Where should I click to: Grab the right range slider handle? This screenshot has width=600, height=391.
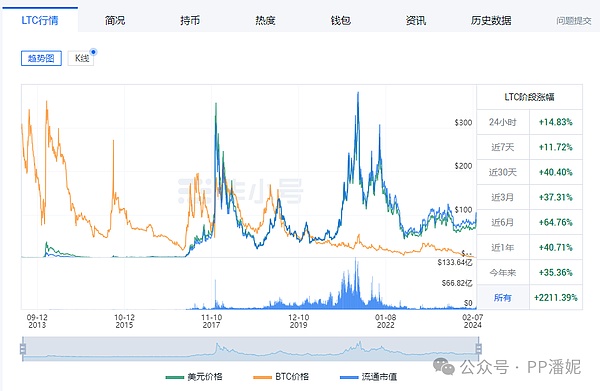(478, 349)
